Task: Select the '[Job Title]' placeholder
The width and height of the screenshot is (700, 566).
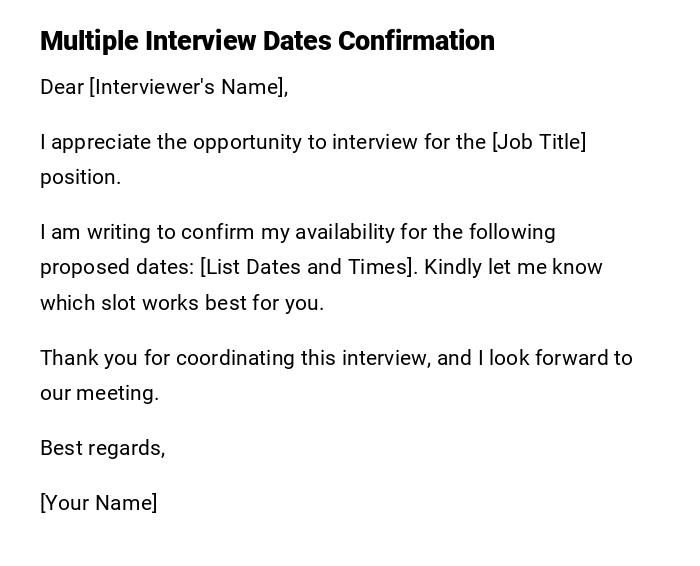Action: 538,142
